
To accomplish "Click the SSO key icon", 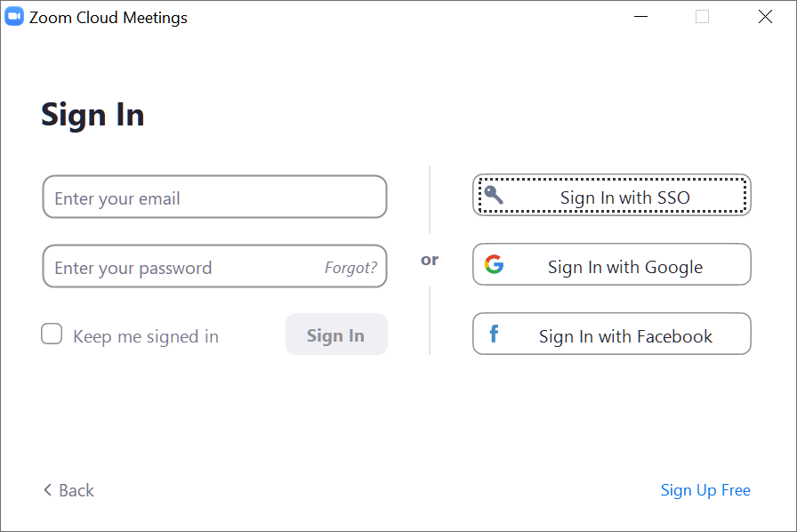I will pos(493,195).
